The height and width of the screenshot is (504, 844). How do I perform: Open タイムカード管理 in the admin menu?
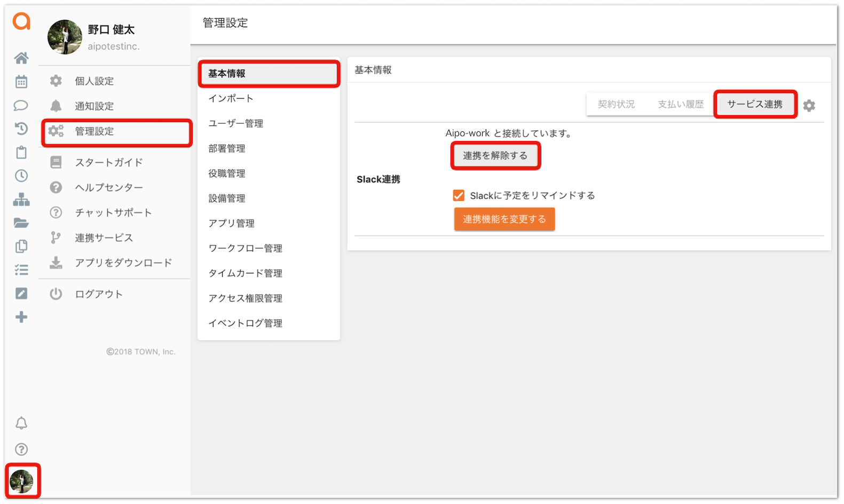tap(269, 273)
